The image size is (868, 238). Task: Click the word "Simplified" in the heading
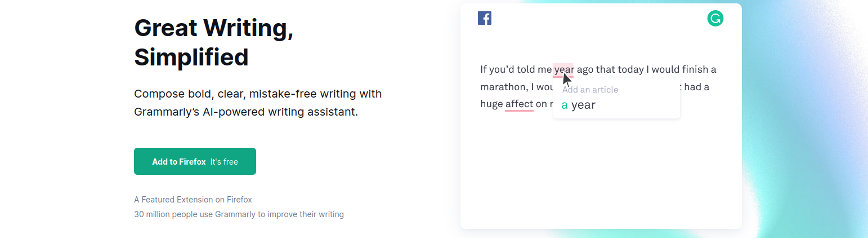(191, 57)
